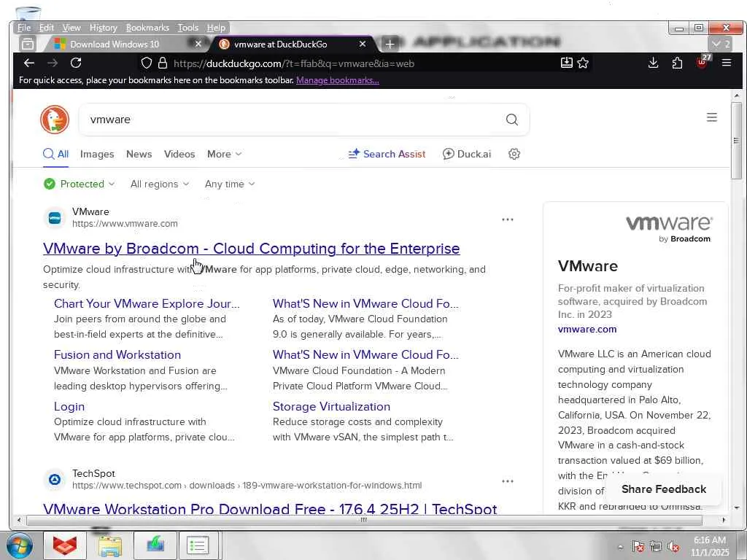
Task: Open search settings gear icon
Action: coord(514,154)
